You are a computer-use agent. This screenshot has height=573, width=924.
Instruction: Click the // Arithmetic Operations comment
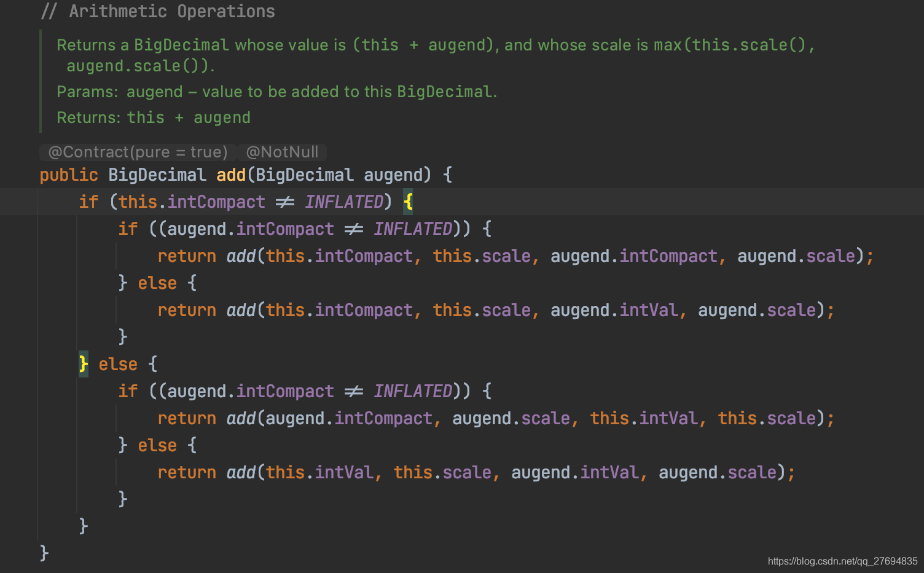157,11
